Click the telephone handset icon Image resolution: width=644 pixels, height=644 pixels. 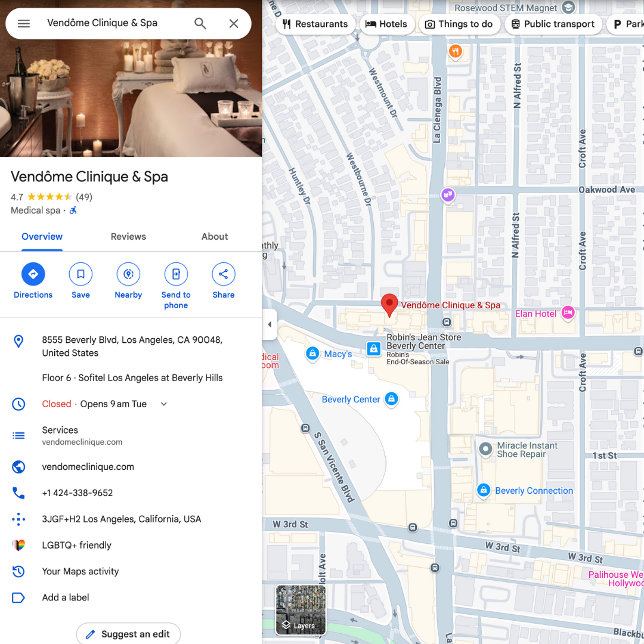(x=18, y=493)
